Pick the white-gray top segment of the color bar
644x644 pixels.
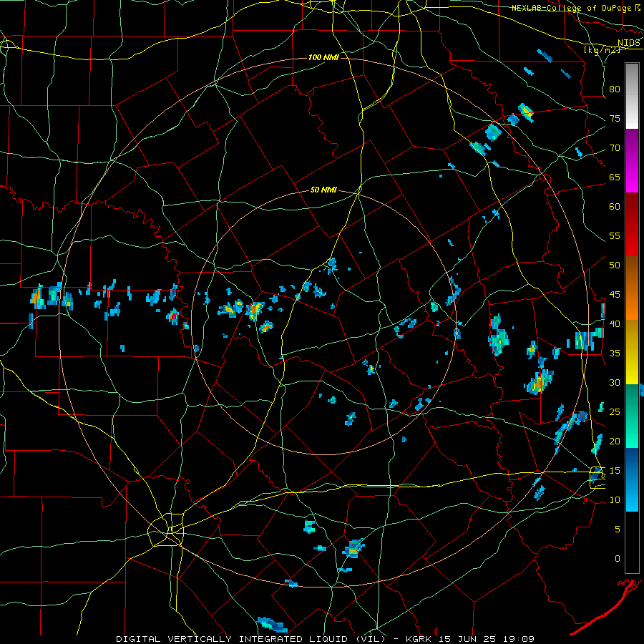(632, 96)
